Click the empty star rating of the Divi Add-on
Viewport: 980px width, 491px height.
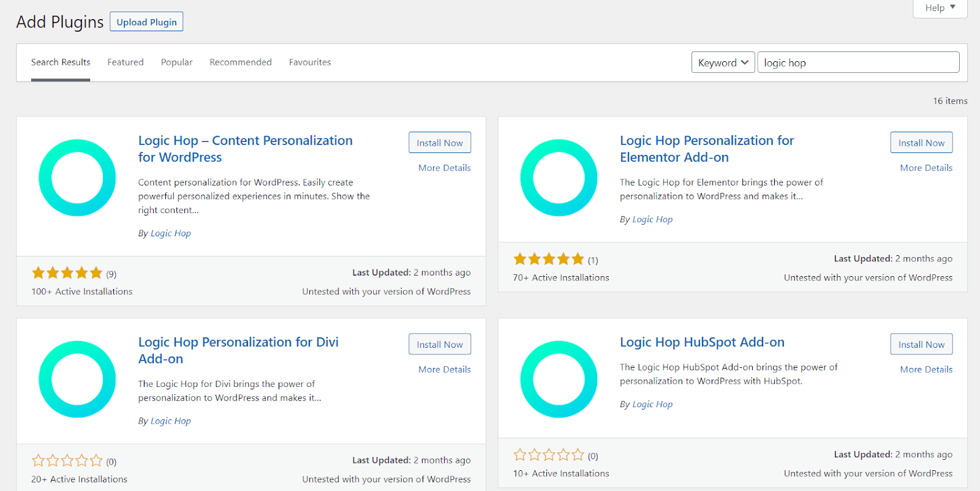coord(67,461)
